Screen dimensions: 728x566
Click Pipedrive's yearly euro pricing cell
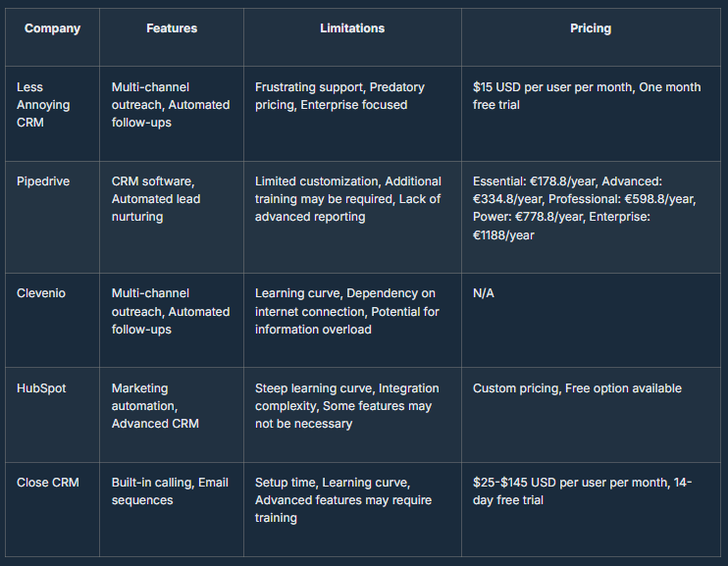pyautogui.click(x=585, y=208)
